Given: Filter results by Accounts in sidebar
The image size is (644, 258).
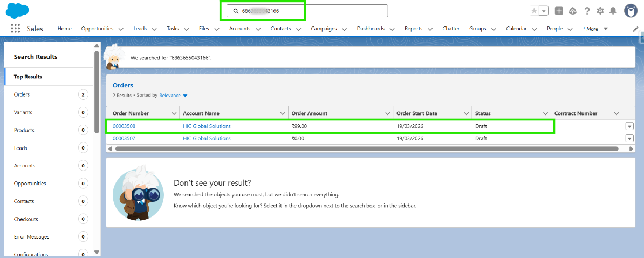Looking at the screenshot, I should click(49, 166).
